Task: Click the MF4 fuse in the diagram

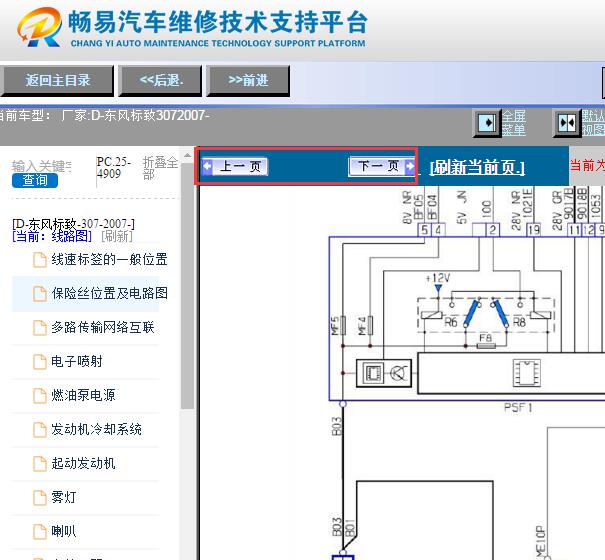Action: tap(370, 325)
